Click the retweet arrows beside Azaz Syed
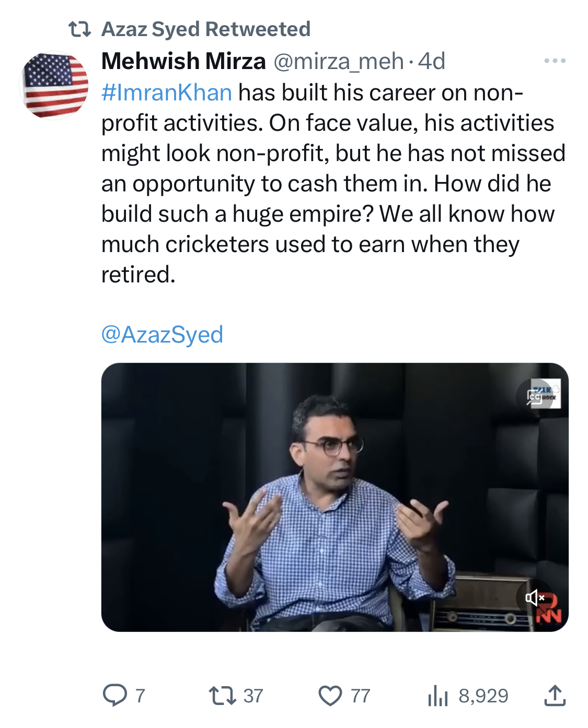The height and width of the screenshot is (728, 588). click(x=80, y=29)
